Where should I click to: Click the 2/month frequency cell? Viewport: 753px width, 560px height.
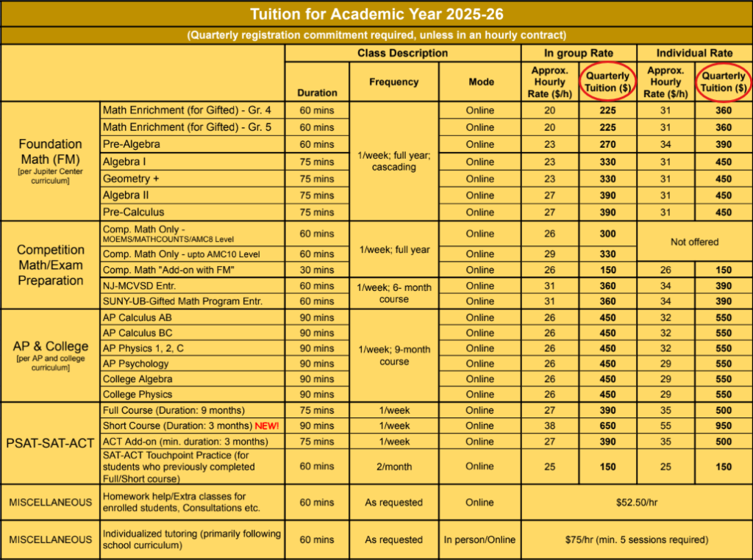[394, 466]
